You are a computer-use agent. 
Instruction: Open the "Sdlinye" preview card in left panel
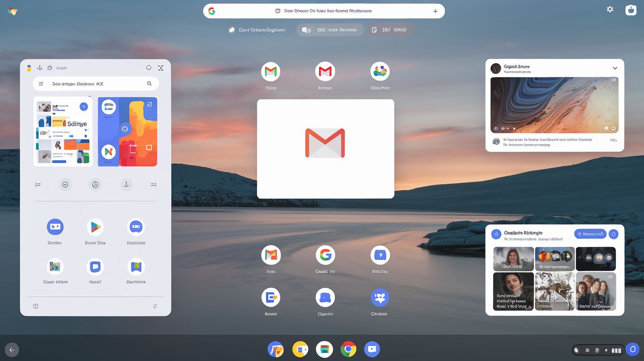(63, 131)
